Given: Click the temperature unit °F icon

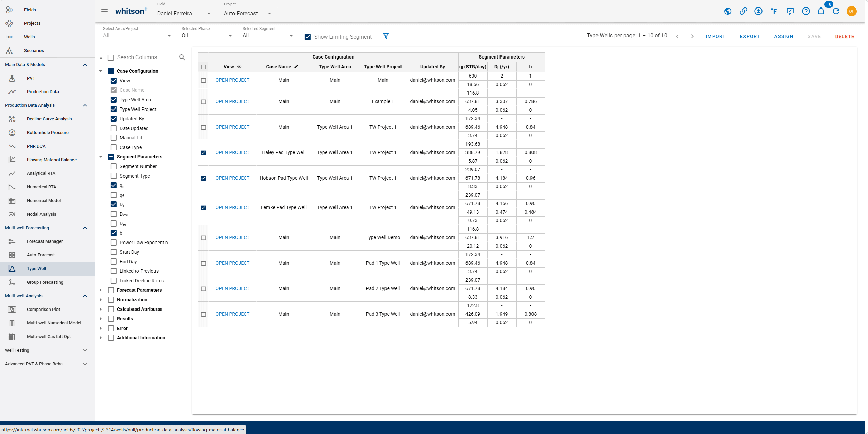Looking at the screenshot, I should click(774, 11).
